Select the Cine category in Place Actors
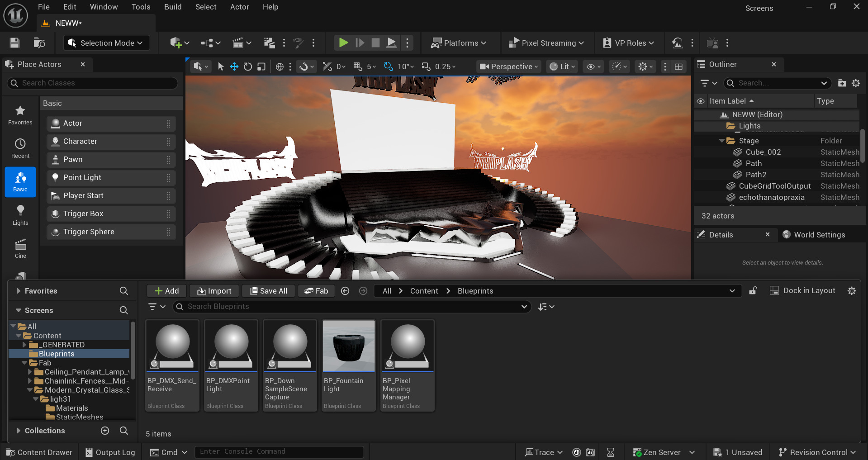Viewport: 868px width, 460px height. (x=20, y=248)
